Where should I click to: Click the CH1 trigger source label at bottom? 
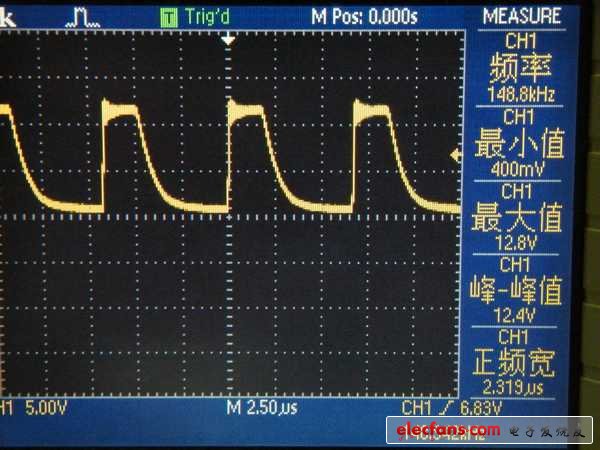coord(418,409)
